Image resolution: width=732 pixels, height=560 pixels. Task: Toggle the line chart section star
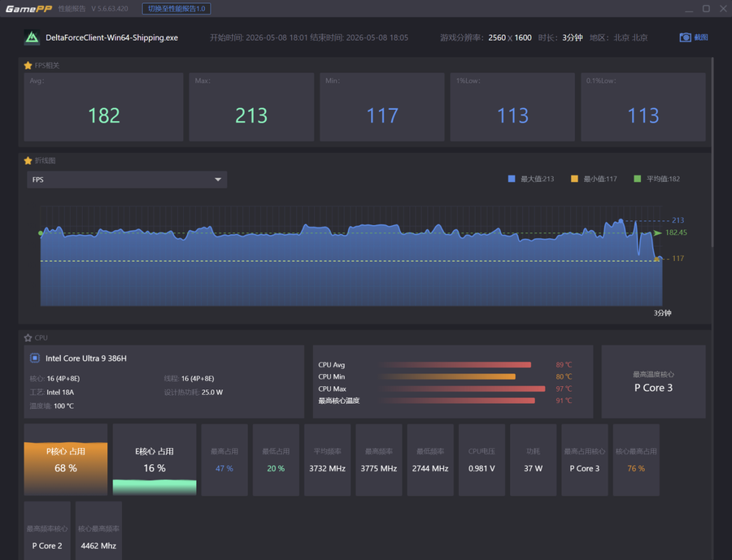[x=28, y=161]
